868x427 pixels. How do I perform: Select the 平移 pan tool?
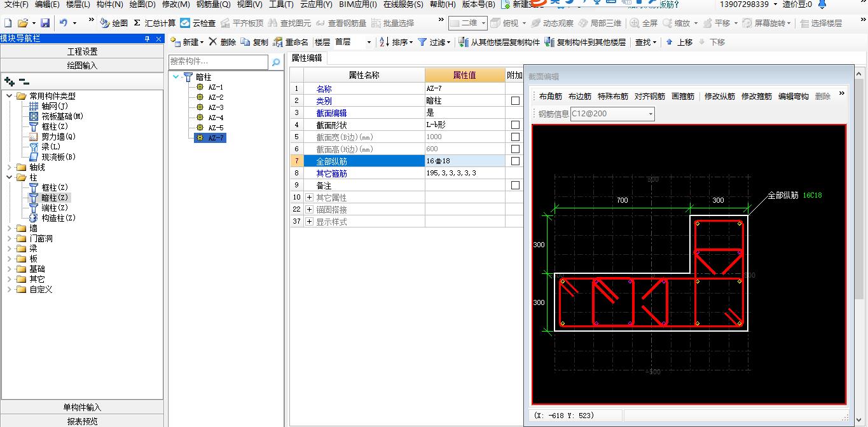tap(716, 23)
